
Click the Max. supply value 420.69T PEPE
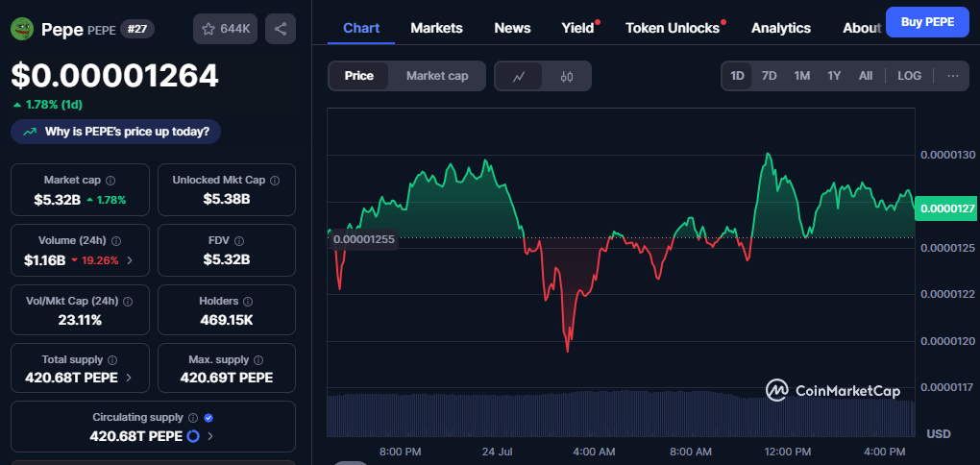point(226,378)
